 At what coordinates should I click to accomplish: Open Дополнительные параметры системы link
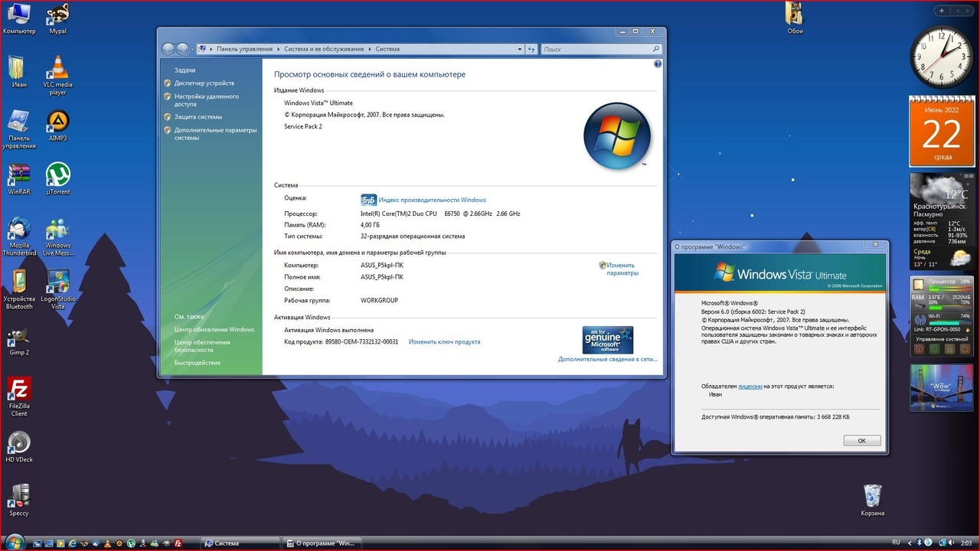tap(215, 134)
